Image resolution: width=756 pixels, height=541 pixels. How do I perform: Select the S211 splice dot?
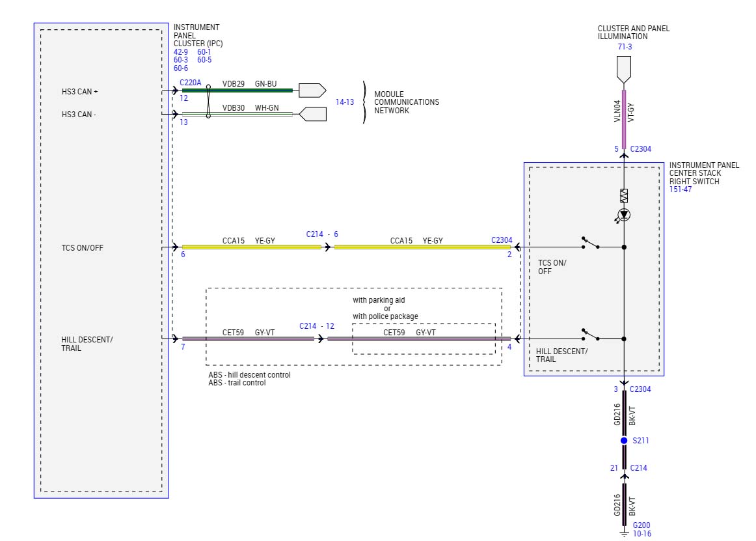[624, 441]
